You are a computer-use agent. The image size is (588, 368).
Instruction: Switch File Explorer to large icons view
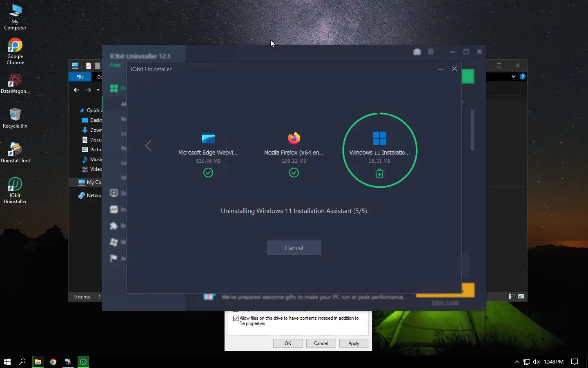[x=521, y=296]
